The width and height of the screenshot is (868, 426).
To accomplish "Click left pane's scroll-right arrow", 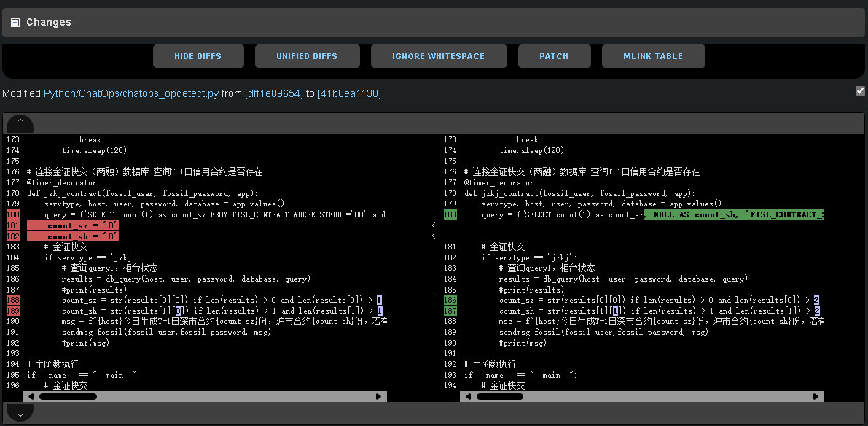I will coord(379,396).
